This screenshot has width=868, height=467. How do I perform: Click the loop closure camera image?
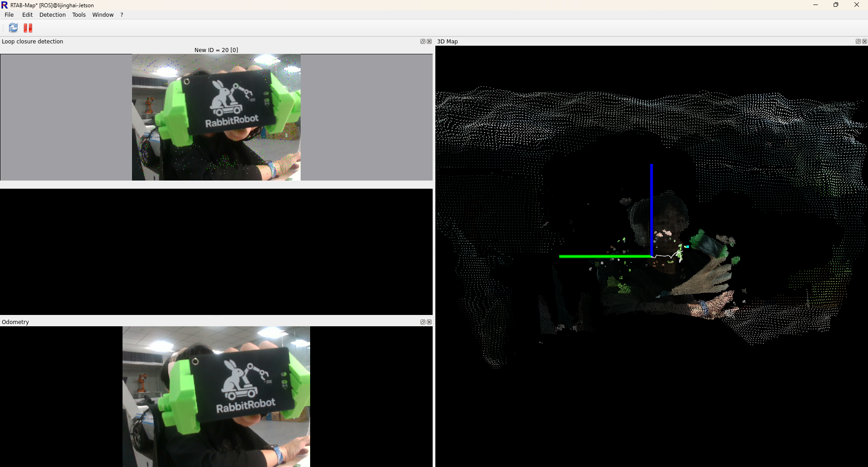[216, 117]
